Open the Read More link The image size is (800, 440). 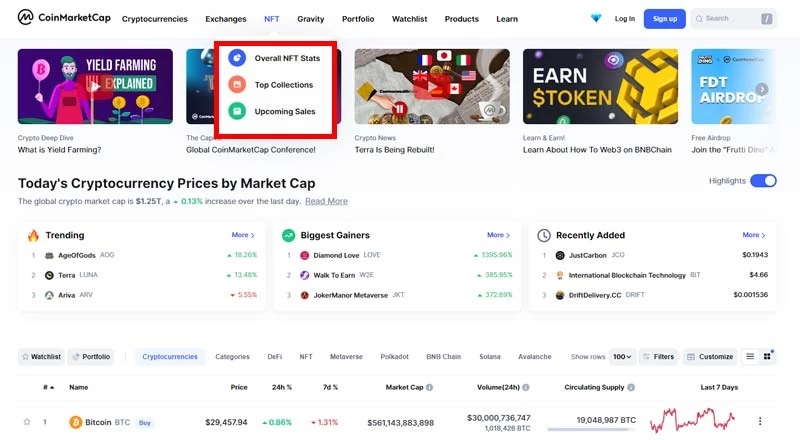[x=326, y=201]
